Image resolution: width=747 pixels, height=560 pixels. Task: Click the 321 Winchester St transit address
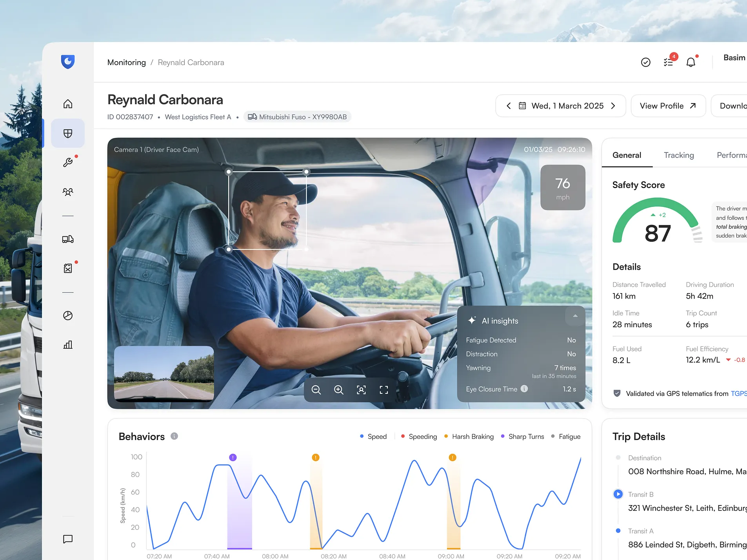coord(687,508)
